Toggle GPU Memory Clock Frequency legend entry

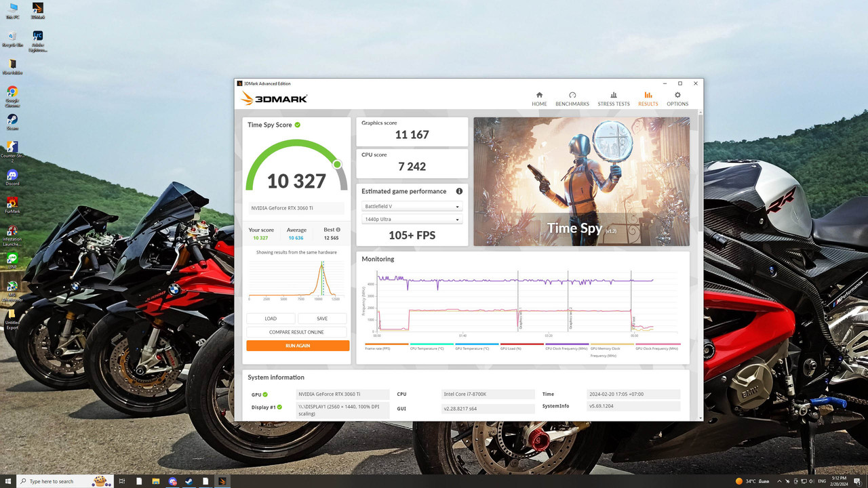tap(612, 350)
